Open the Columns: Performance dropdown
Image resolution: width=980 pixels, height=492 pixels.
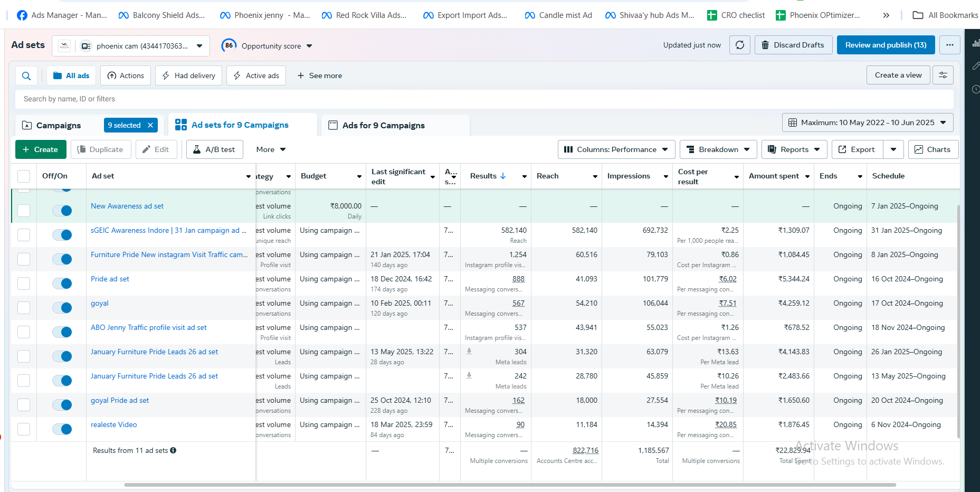pyautogui.click(x=616, y=149)
